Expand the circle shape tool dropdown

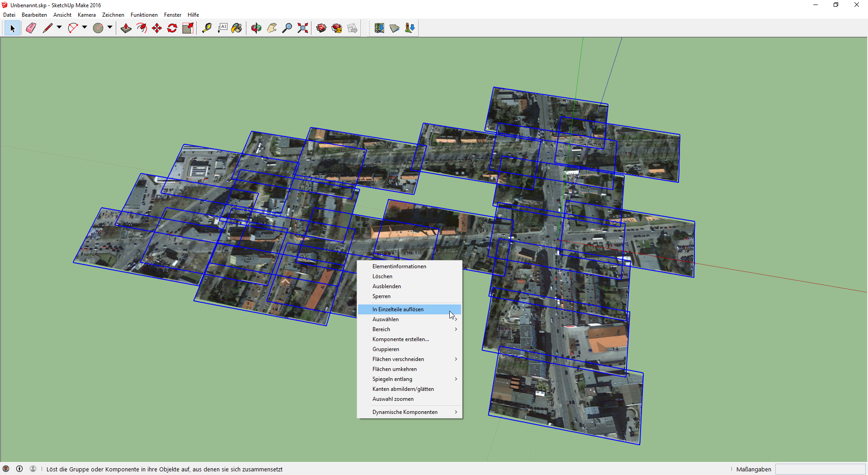110,28
